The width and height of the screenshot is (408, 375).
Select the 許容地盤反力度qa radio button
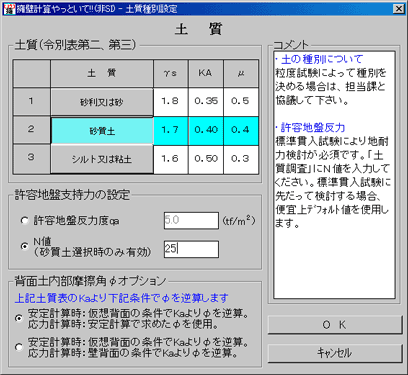click(24, 220)
